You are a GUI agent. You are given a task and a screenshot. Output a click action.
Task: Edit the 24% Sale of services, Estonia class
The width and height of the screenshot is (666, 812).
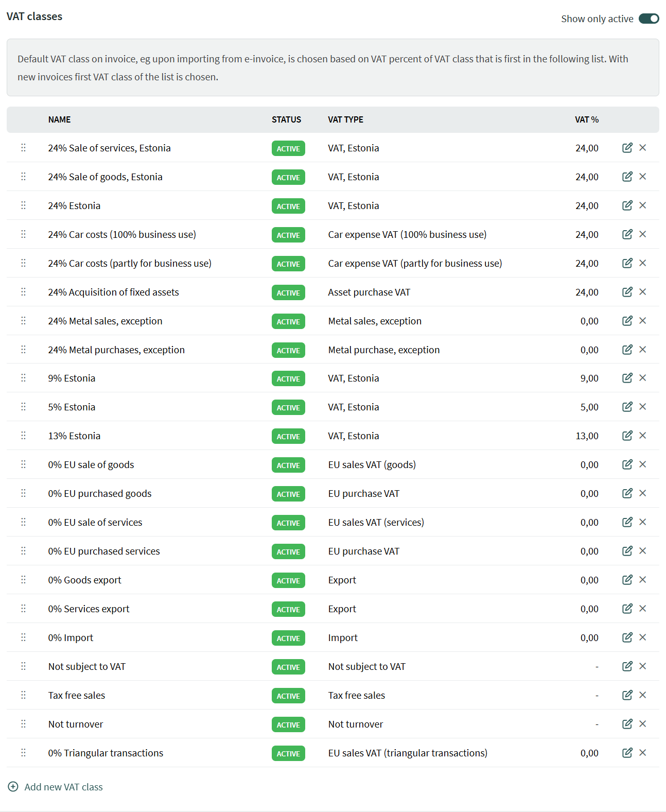click(x=627, y=148)
